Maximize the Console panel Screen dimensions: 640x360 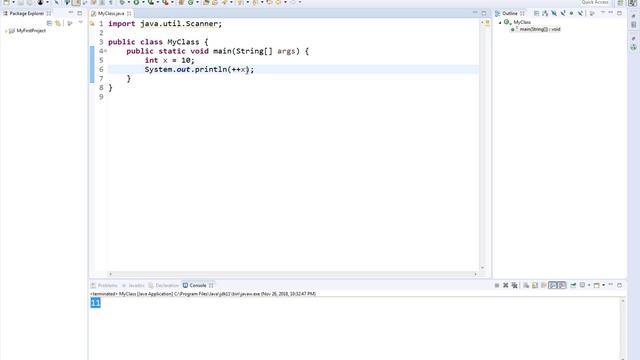pos(620,285)
